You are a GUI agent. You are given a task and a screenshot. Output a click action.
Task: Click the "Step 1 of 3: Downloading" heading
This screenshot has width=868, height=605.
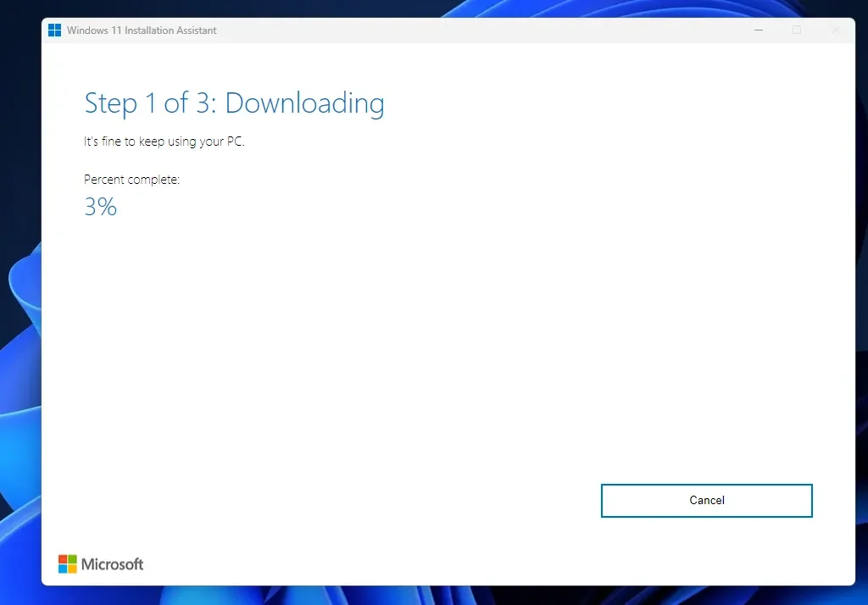click(x=234, y=103)
